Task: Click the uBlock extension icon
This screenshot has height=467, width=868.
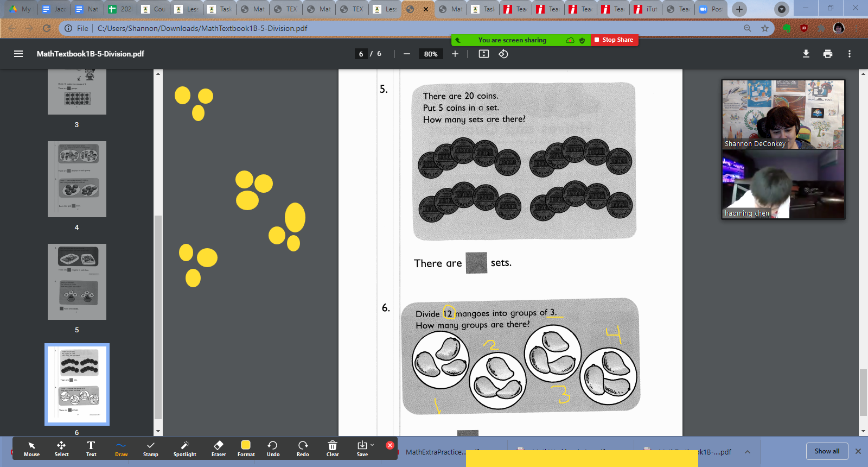Action: pos(804,28)
